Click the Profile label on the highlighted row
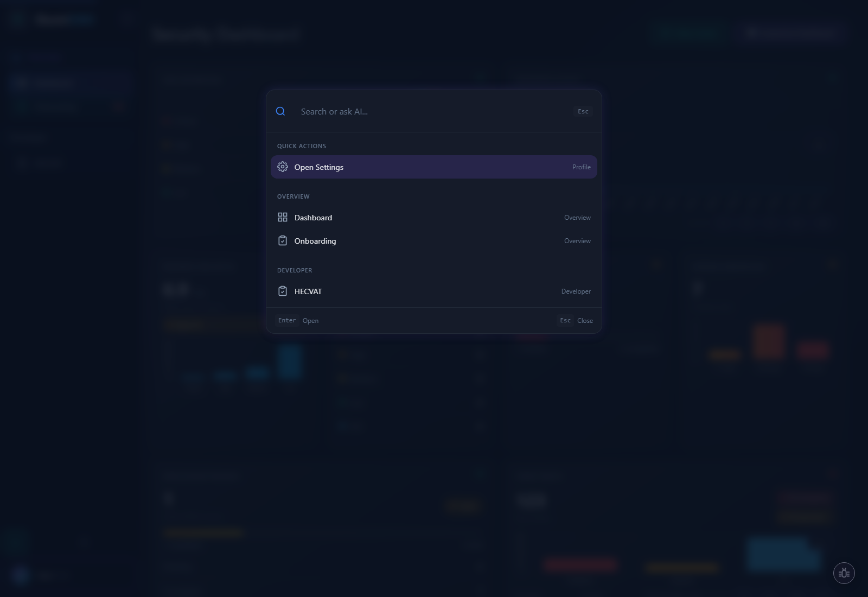This screenshot has height=597, width=868. tap(581, 167)
